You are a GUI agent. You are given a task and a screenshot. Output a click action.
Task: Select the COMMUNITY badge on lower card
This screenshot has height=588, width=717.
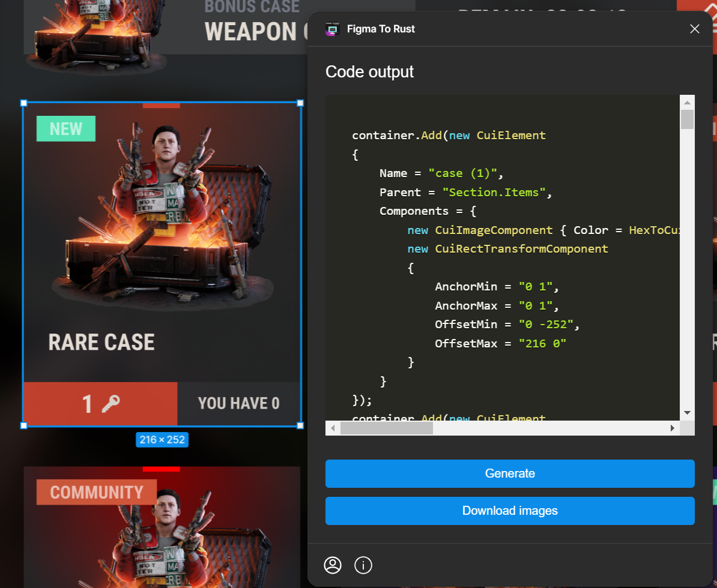pos(96,493)
